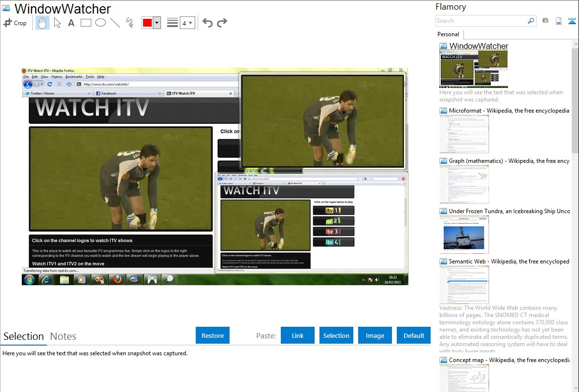Click the Paste Selection button
Screen dimensions: 579x392
(x=336, y=335)
